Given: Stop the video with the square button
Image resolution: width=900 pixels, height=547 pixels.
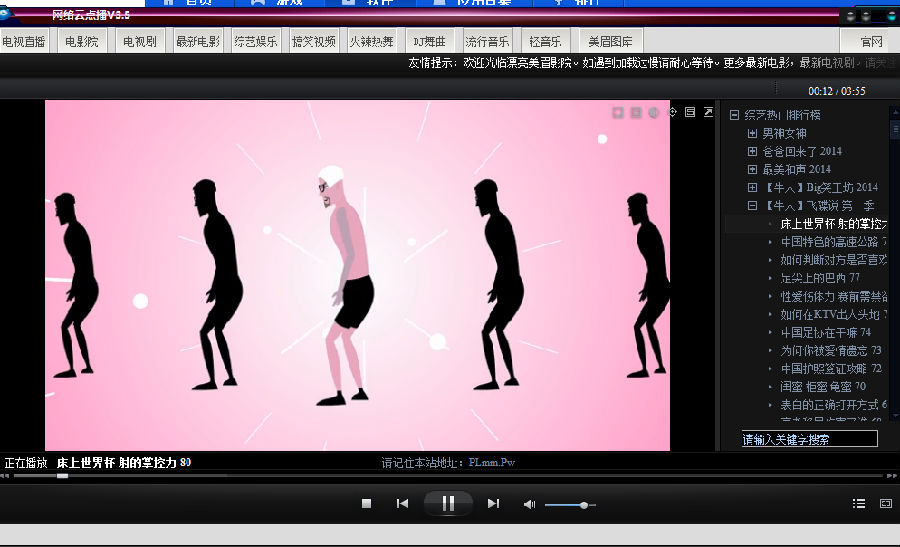Looking at the screenshot, I should tap(366, 503).
